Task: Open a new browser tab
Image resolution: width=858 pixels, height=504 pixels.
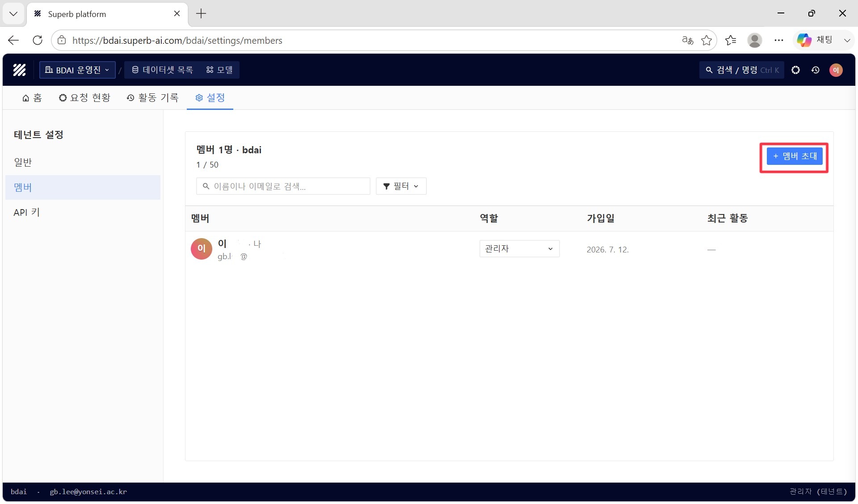Action: pos(201,14)
